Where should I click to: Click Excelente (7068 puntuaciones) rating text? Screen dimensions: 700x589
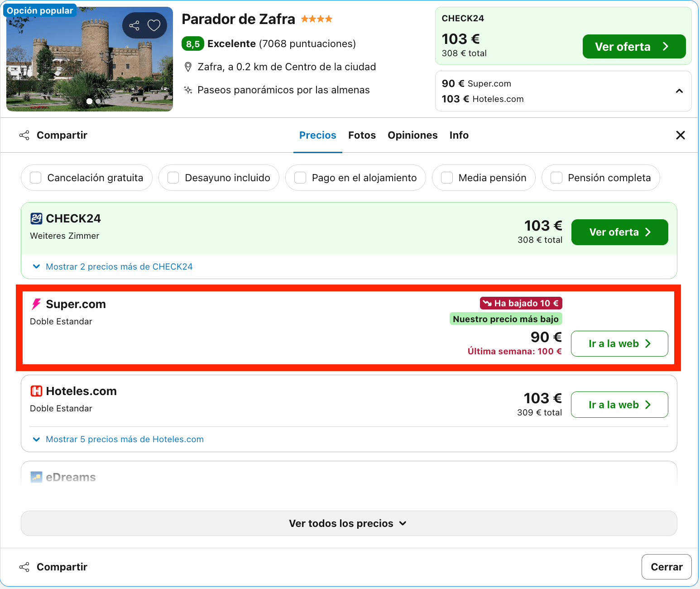(282, 44)
